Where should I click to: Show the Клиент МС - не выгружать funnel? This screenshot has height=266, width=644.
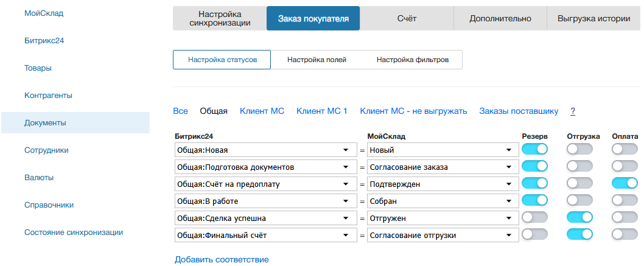[x=413, y=111]
